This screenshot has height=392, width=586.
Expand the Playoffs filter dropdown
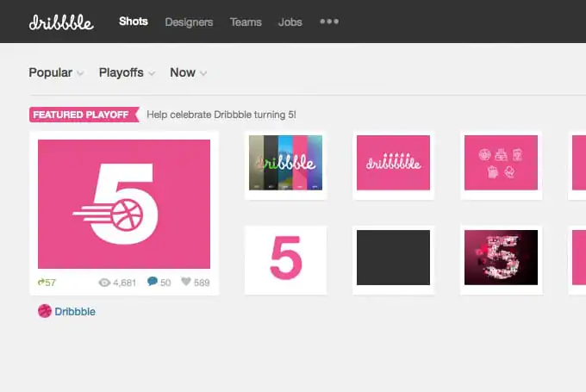coord(127,72)
